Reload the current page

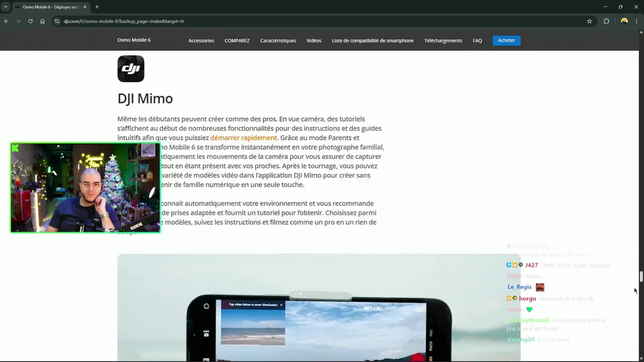pos(30,21)
